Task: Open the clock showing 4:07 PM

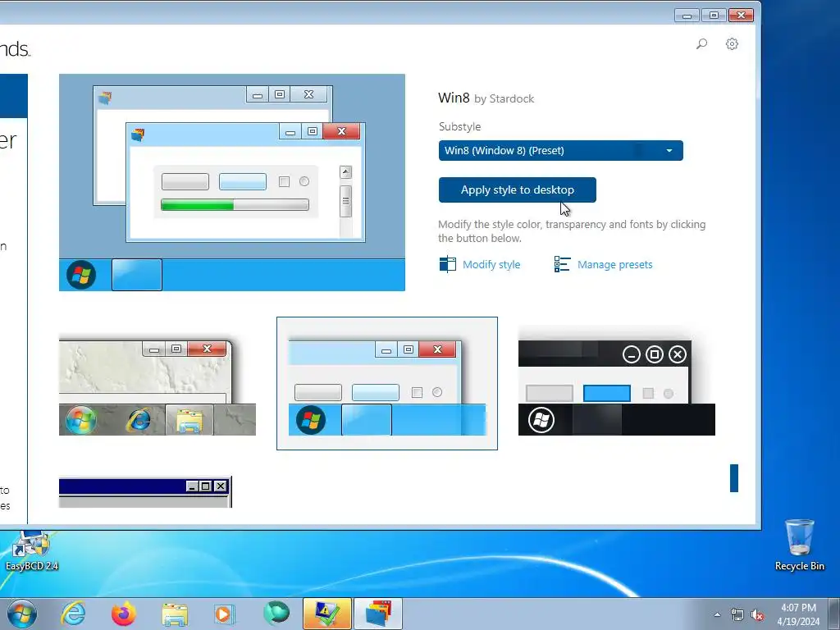Action: [798, 614]
